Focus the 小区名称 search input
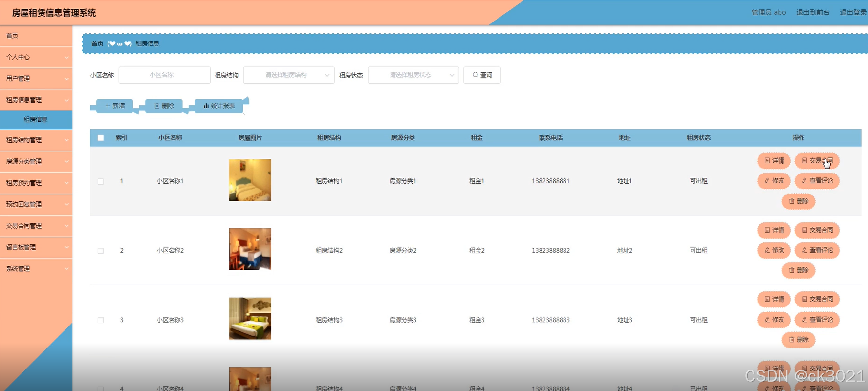This screenshot has height=391, width=868. (164, 75)
